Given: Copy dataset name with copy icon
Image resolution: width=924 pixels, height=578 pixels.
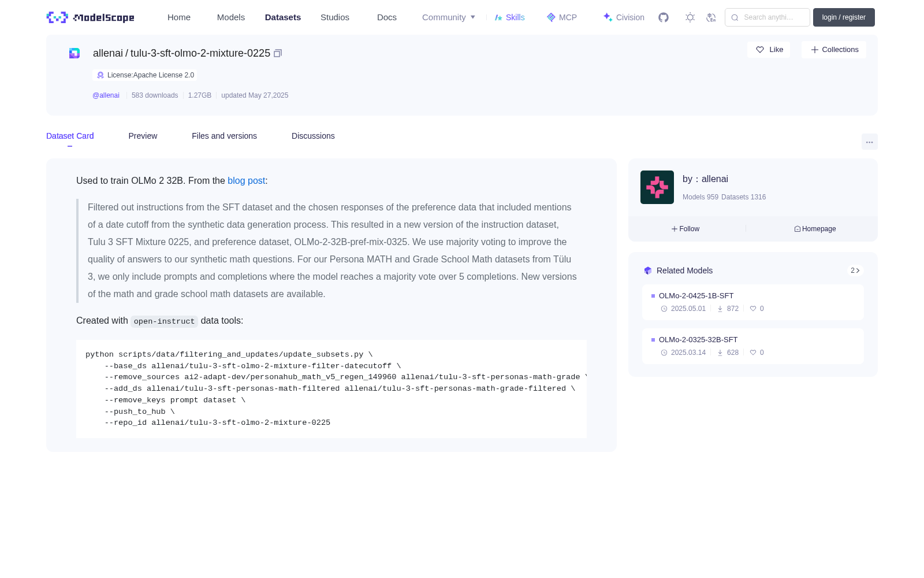Looking at the screenshot, I should coord(278,53).
